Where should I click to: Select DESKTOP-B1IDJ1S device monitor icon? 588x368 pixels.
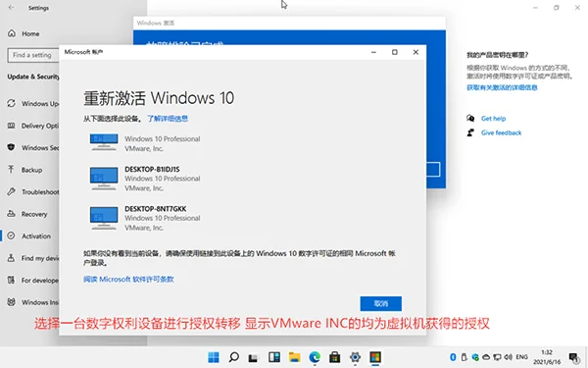click(104, 179)
